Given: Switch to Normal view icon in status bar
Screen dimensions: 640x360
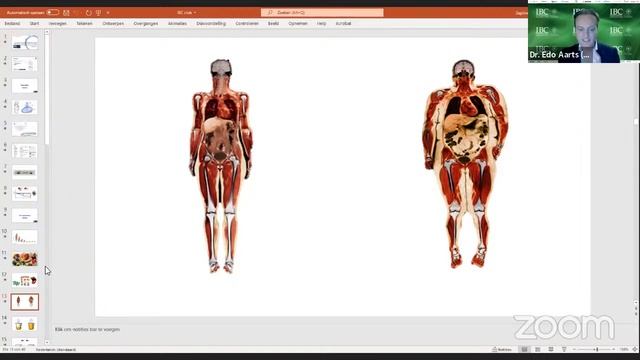Looking at the screenshot, I should 524,349.
